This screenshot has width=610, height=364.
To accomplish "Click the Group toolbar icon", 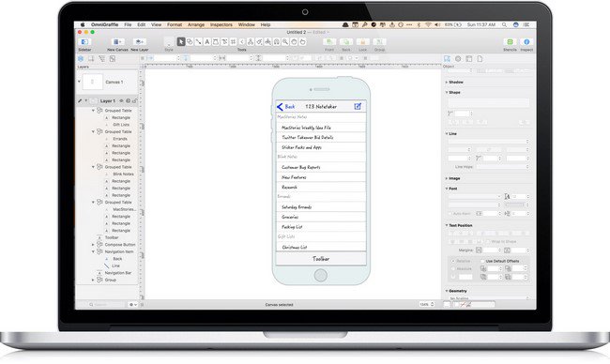I will tap(379, 42).
